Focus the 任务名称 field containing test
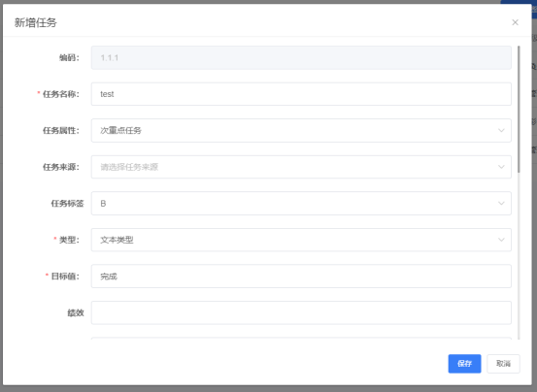Viewport: 537px width, 392px height. coord(301,94)
